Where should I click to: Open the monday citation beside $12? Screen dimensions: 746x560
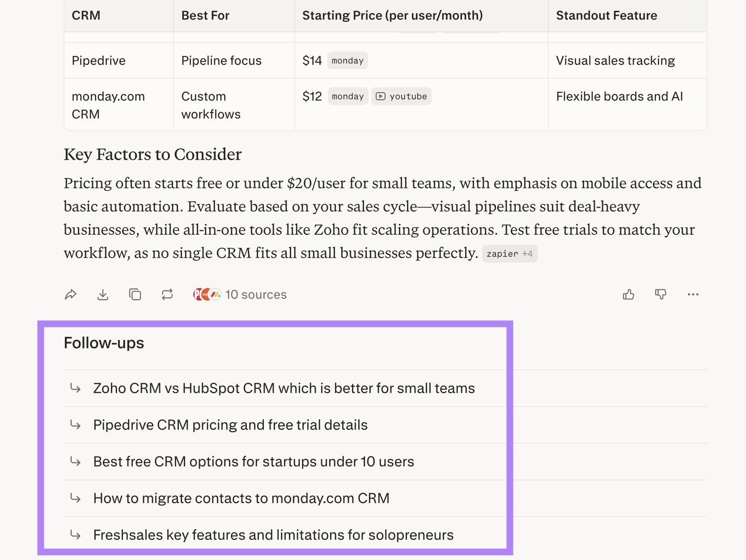[348, 96]
